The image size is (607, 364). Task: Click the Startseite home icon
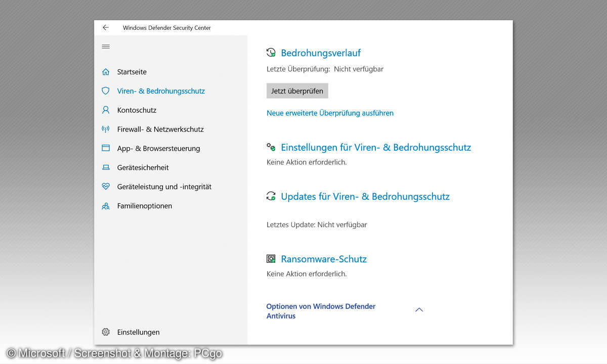(106, 72)
